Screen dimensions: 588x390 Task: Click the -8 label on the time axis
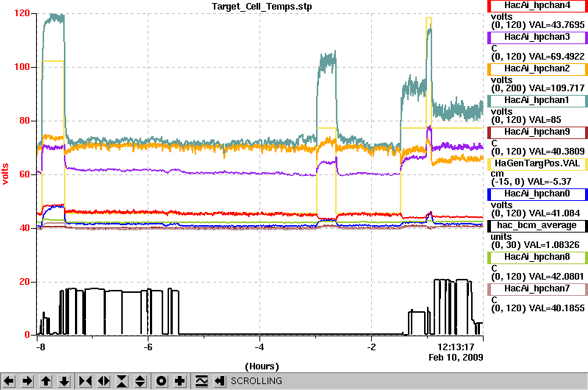40,347
